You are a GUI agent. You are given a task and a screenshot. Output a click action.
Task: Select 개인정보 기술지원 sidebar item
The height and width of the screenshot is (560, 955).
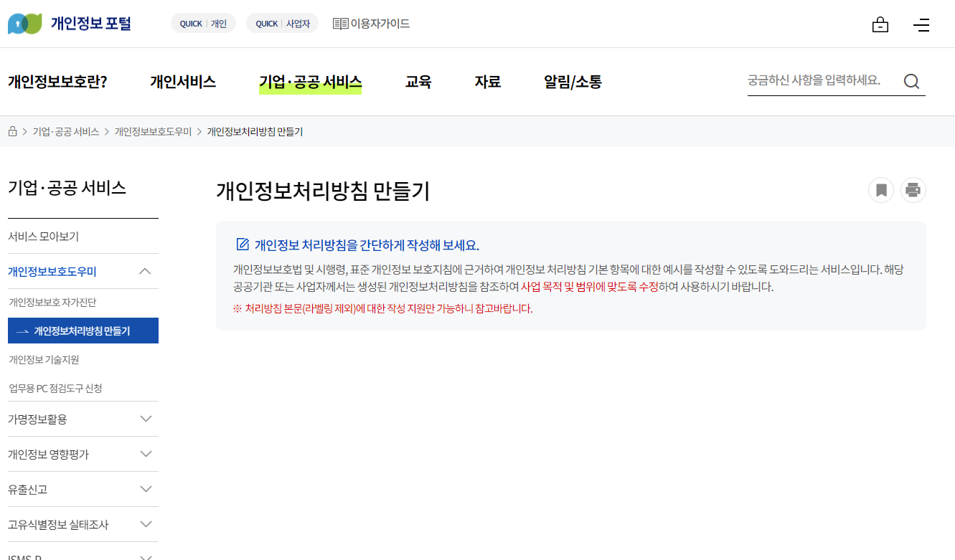[44, 359]
